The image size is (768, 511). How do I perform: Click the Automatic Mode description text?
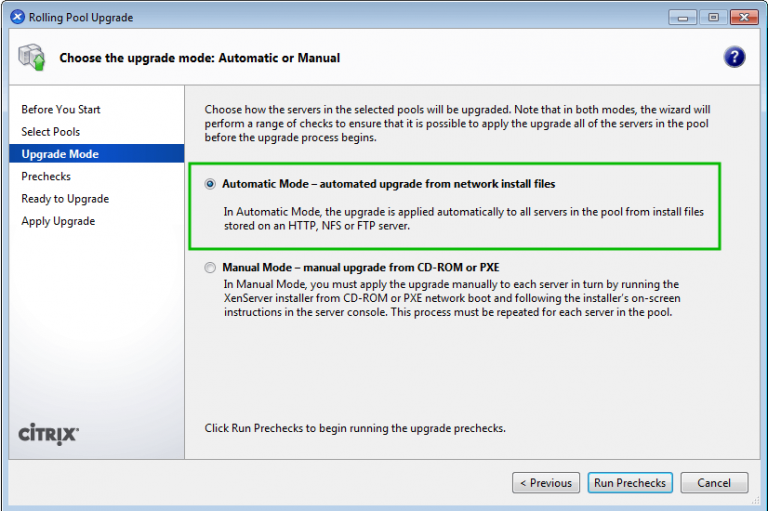tap(463, 219)
